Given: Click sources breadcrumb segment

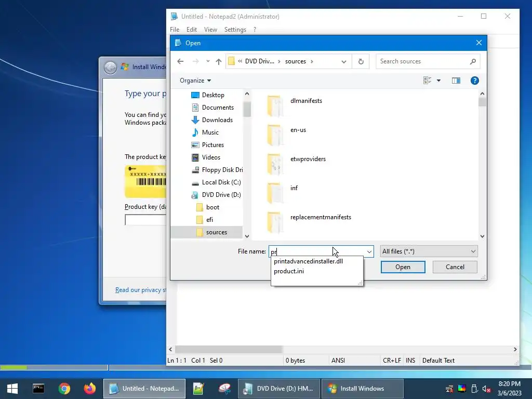Looking at the screenshot, I should click(x=295, y=61).
